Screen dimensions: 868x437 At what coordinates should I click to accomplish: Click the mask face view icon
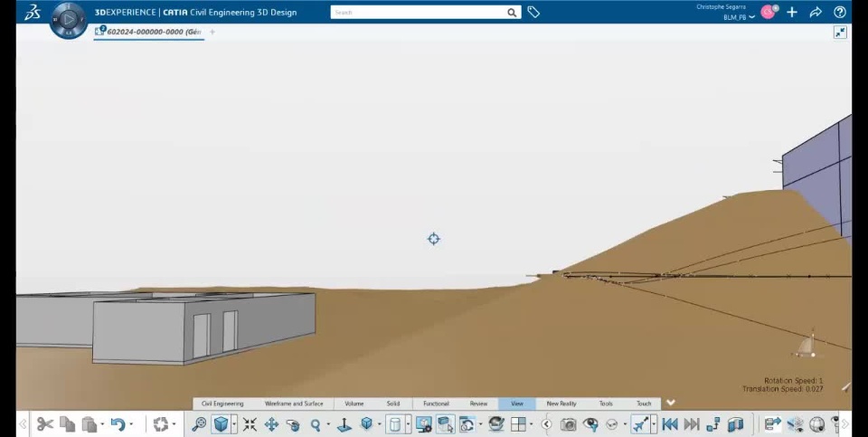[x=612, y=425]
